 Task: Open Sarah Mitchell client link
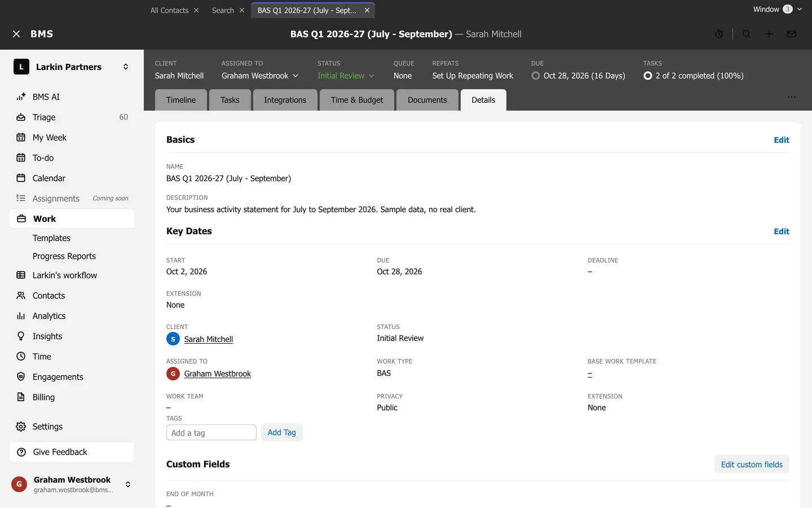(209, 339)
